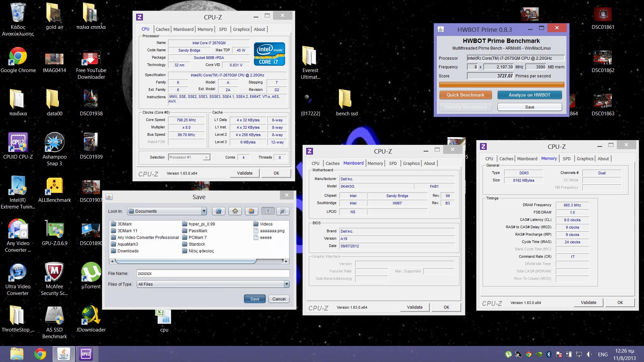Click CPU-Z taskbar button
This screenshot has height=362, width=644.
[86, 354]
